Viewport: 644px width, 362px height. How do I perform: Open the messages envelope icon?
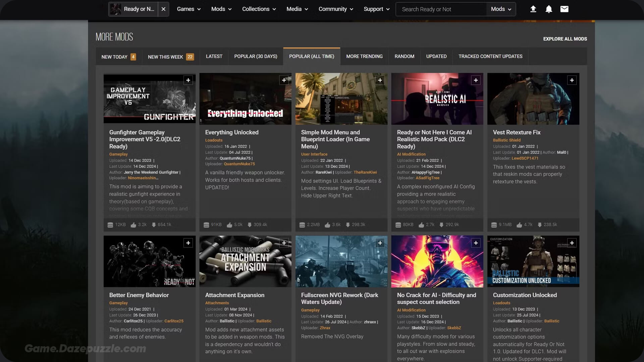click(x=565, y=9)
